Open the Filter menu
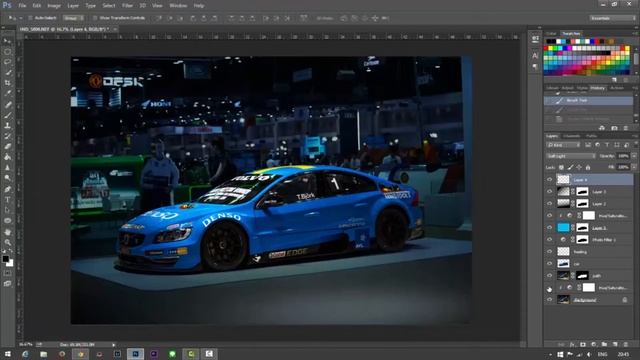The width and height of the screenshot is (640, 360). click(x=127, y=6)
